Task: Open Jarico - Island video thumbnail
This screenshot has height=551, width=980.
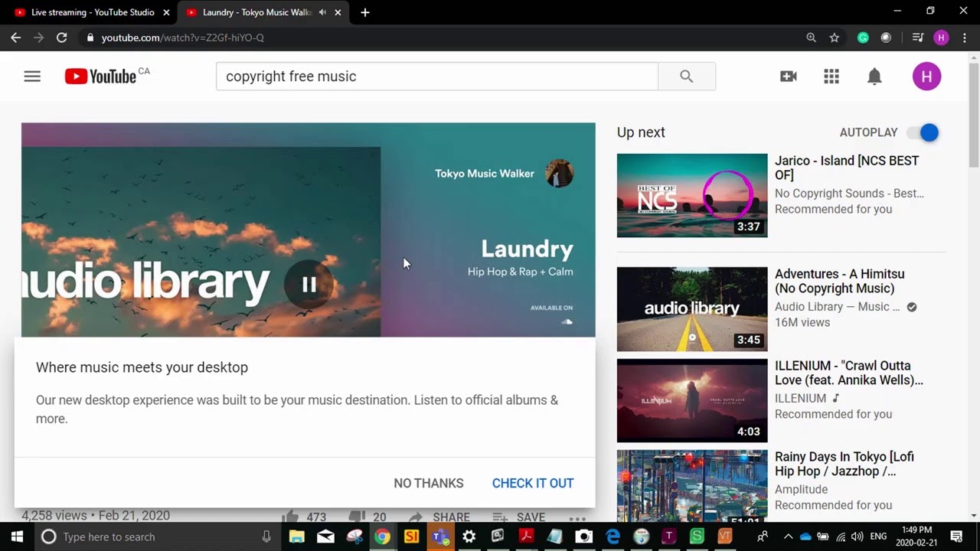Action: [x=692, y=195]
